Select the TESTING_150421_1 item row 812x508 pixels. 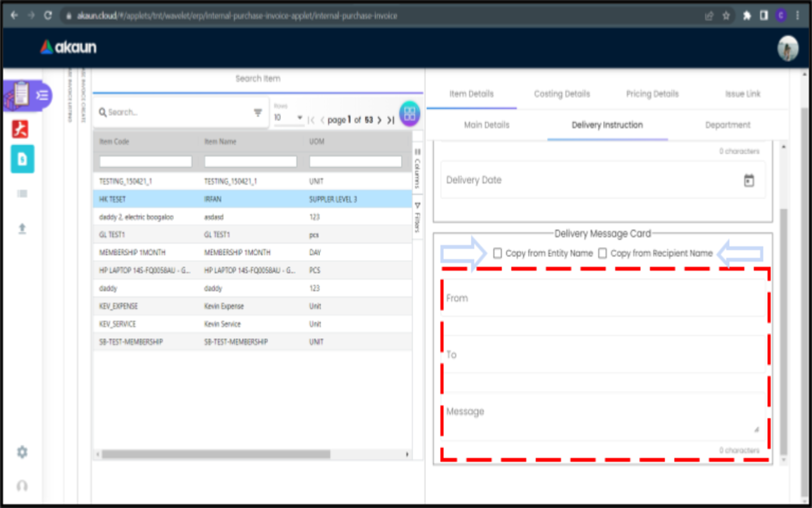(253, 181)
